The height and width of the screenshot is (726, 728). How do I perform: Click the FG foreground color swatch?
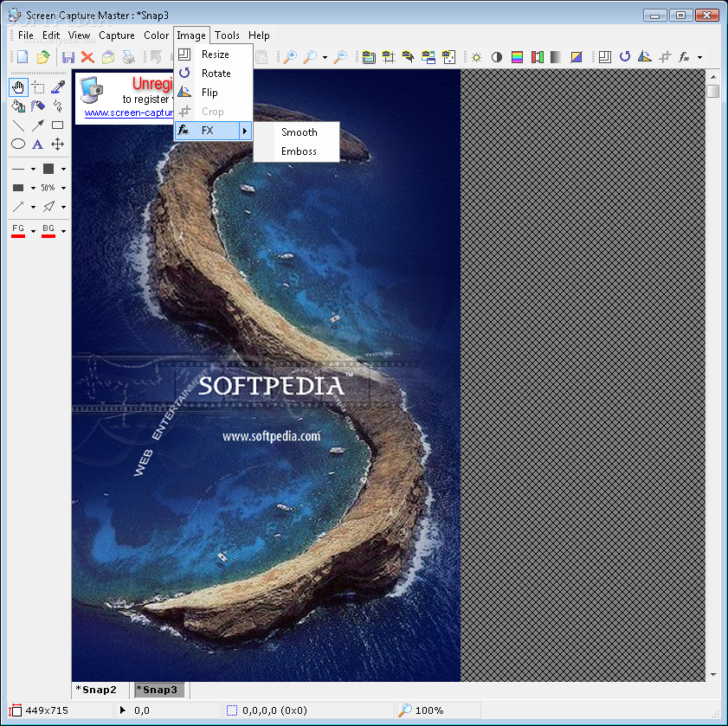pos(18,231)
